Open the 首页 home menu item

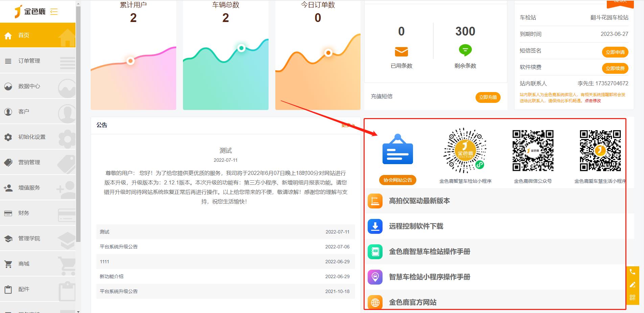coord(38,35)
